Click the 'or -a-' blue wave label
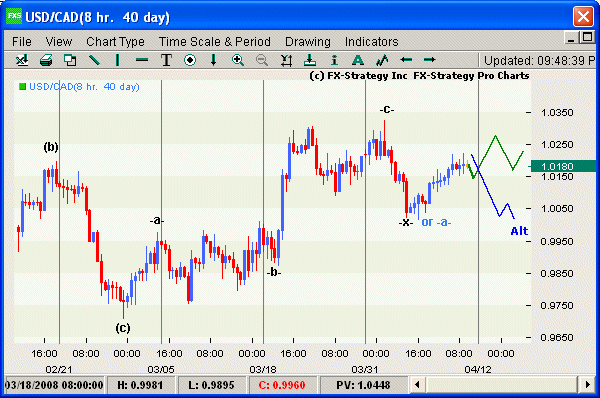The height and width of the screenshot is (398, 600). (436, 222)
